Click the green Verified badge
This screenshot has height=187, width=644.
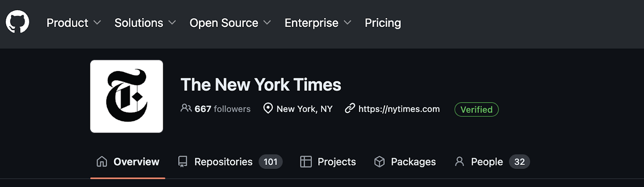pos(476,109)
